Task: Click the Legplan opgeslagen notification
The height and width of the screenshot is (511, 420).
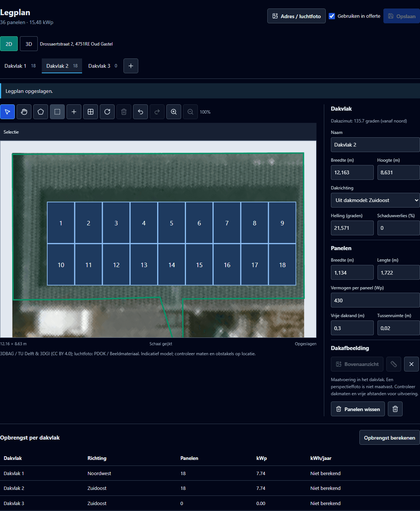Action: click(x=210, y=91)
